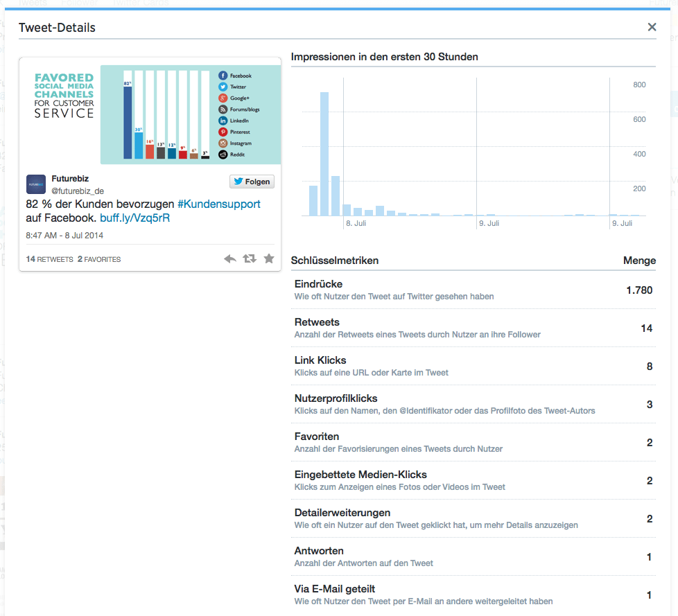
Task: Click the Anzahl der Antworten auf den Tweet description
Action: point(364,563)
